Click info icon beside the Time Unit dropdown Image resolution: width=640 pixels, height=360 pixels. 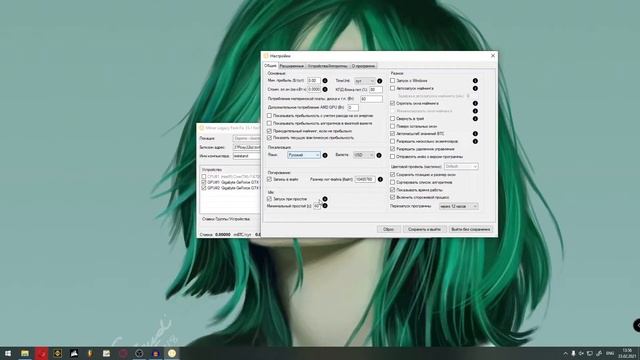pos(380,81)
